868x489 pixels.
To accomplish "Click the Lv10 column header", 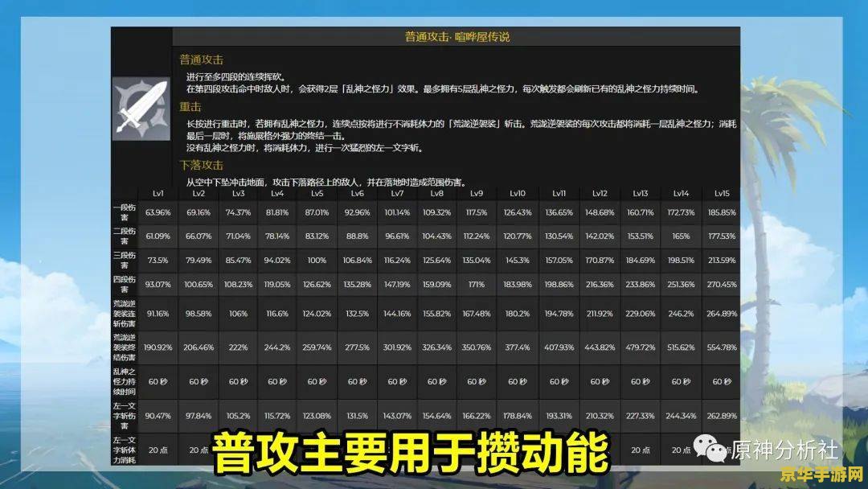I will pyautogui.click(x=517, y=193).
